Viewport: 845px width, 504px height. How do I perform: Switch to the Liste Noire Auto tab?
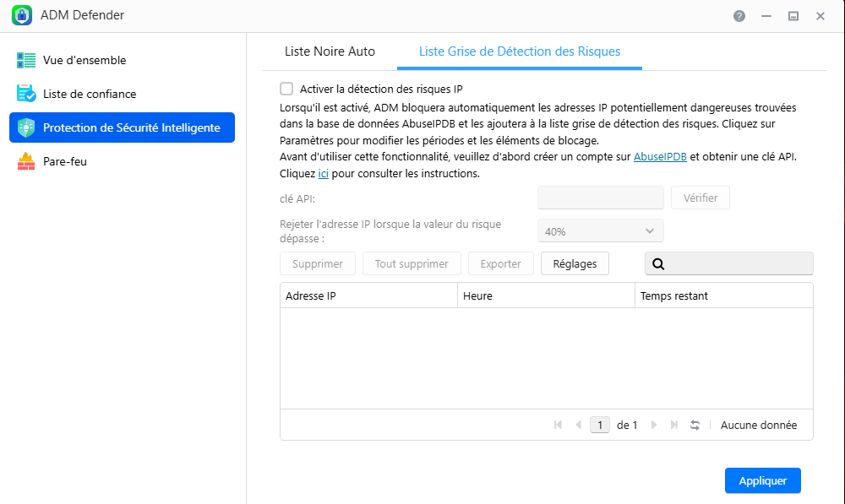coord(330,51)
